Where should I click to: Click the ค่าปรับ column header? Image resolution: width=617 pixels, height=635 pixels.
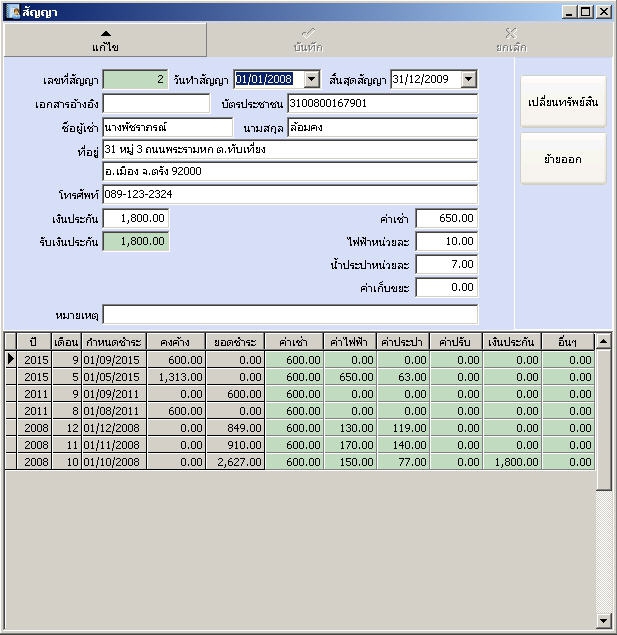(x=456, y=342)
